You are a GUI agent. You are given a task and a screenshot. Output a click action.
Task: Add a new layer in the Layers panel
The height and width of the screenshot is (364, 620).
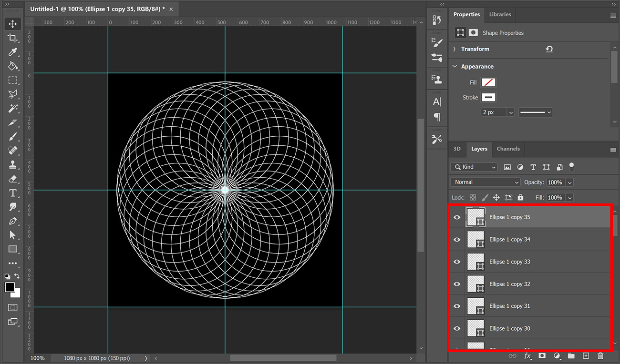[586, 355]
